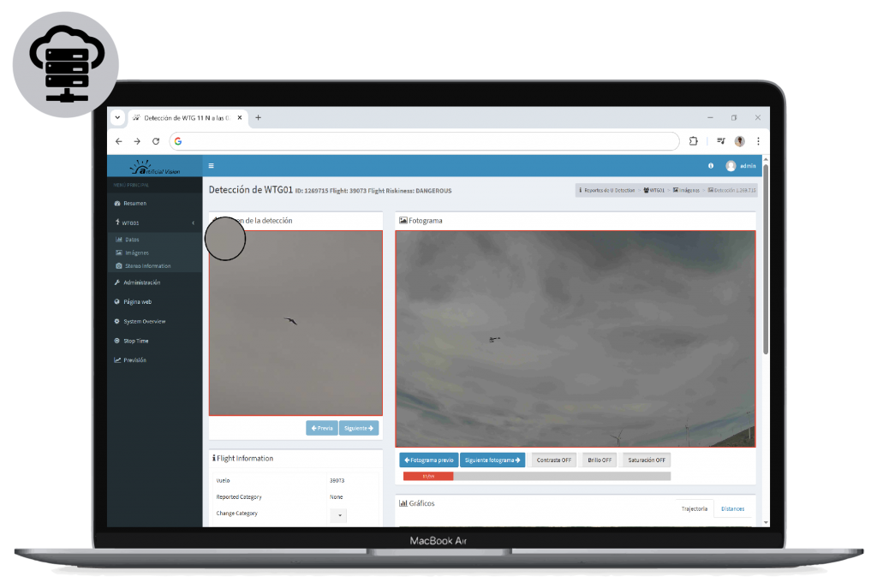Image resolution: width=877 pixels, height=588 pixels.
Task: Open Datos under WTG01
Action: point(131,240)
